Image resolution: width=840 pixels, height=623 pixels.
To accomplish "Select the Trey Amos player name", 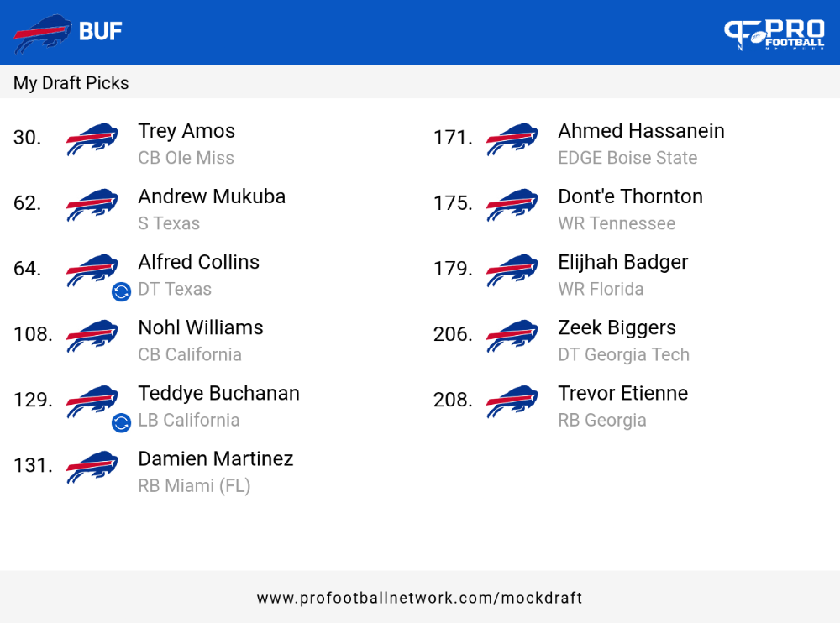I will click(x=186, y=131).
